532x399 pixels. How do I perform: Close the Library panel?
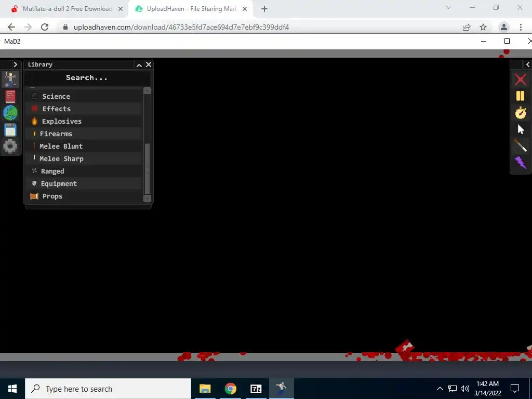149,64
